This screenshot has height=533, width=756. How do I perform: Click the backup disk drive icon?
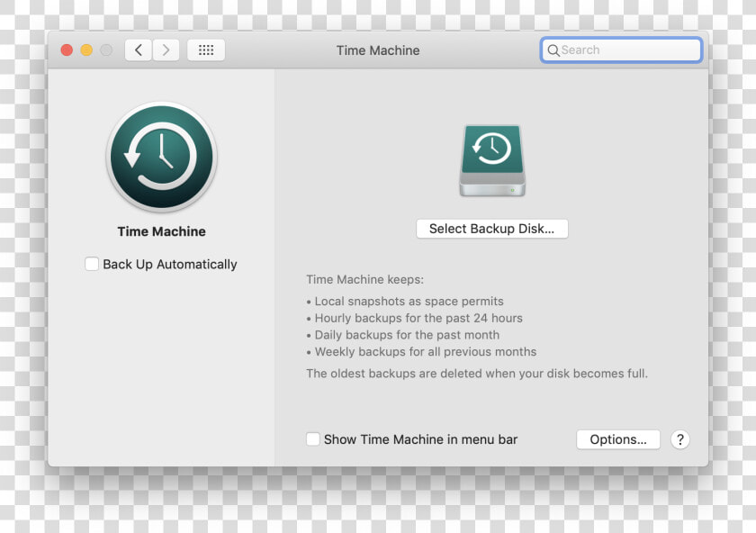(x=492, y=160)
